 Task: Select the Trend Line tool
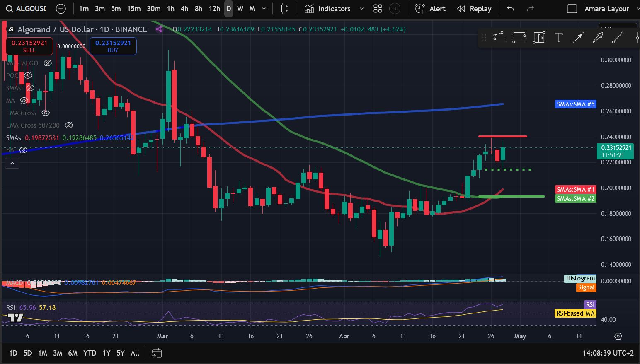pos(618,38)
